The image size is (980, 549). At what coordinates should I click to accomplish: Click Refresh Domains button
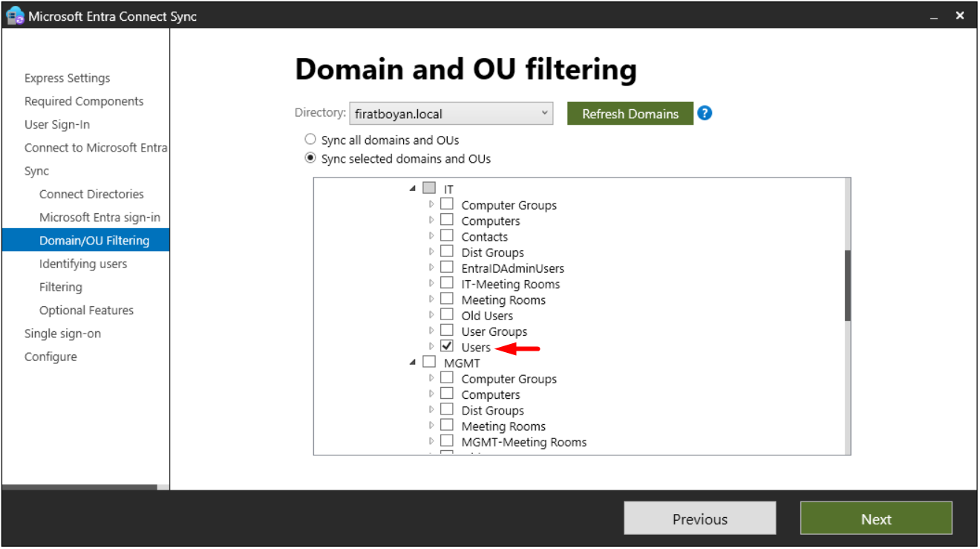pyautogui.click(x=630, y=114)
